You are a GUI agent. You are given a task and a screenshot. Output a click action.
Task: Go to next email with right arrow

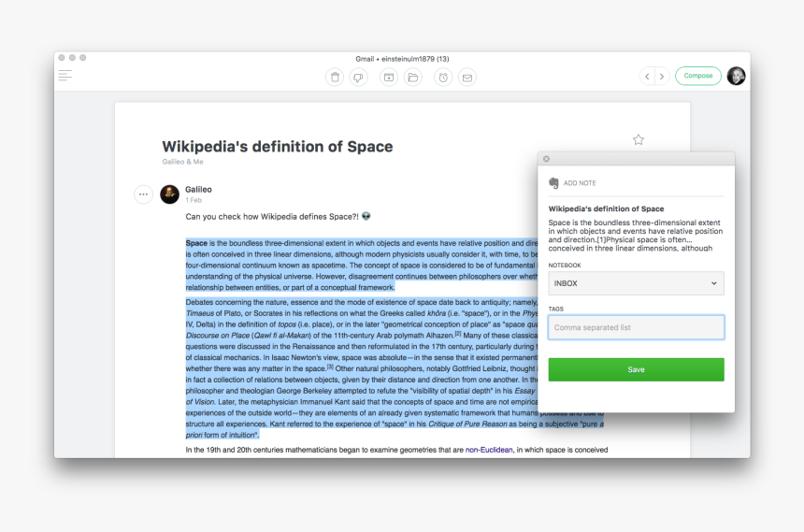coord(662,77)
